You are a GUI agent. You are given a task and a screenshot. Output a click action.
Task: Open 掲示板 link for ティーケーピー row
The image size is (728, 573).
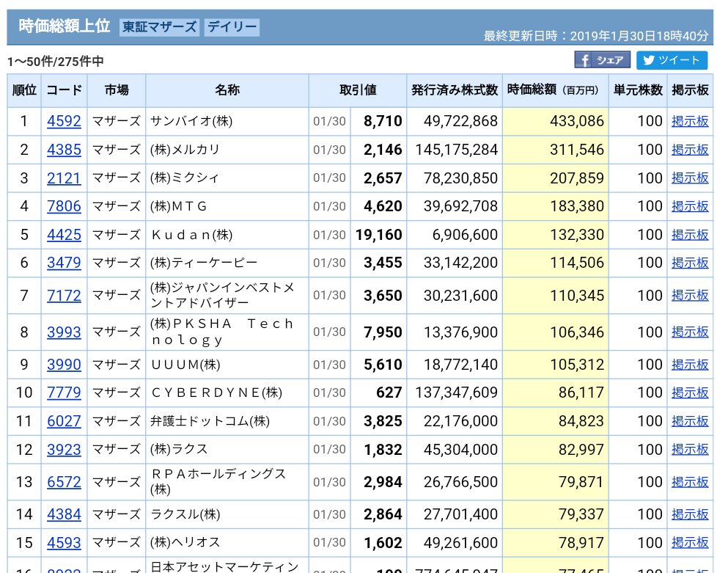tap(690, 263)
